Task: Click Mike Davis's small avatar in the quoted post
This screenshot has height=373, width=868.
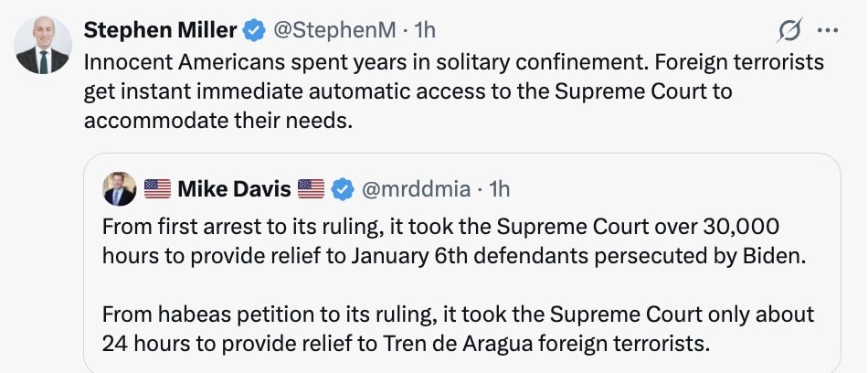Action: pyautogui.click(x=120, y=189)
